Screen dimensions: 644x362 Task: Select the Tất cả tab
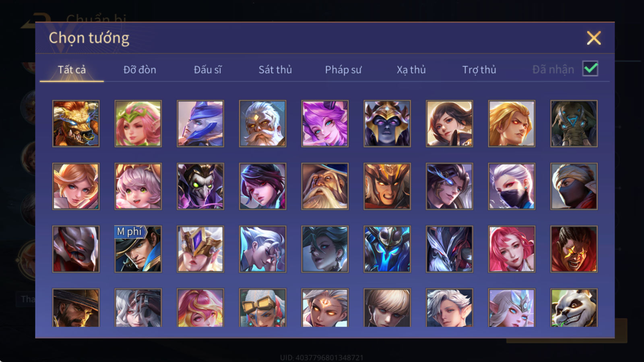tap(72, 70)
